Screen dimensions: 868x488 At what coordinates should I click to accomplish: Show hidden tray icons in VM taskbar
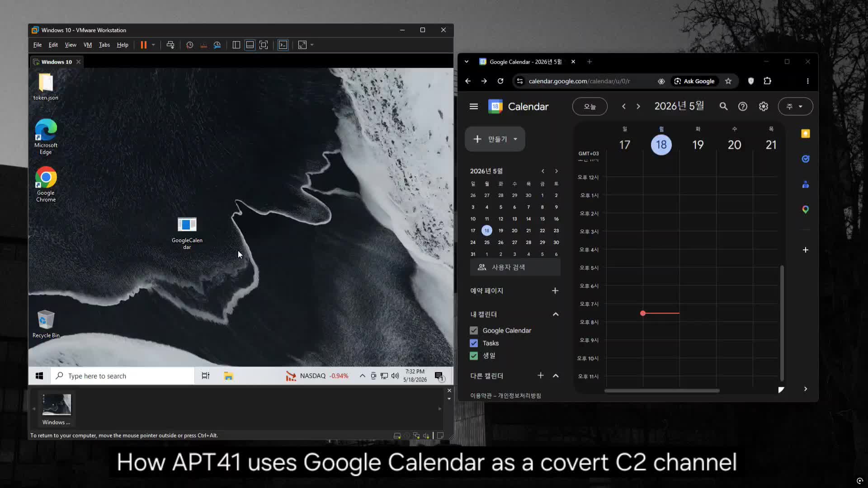362,376
